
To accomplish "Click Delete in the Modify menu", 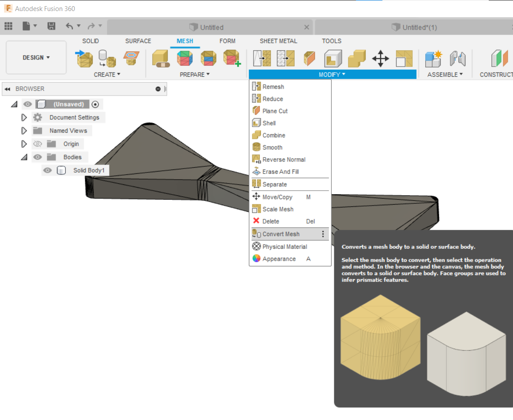I will point(270,221).
